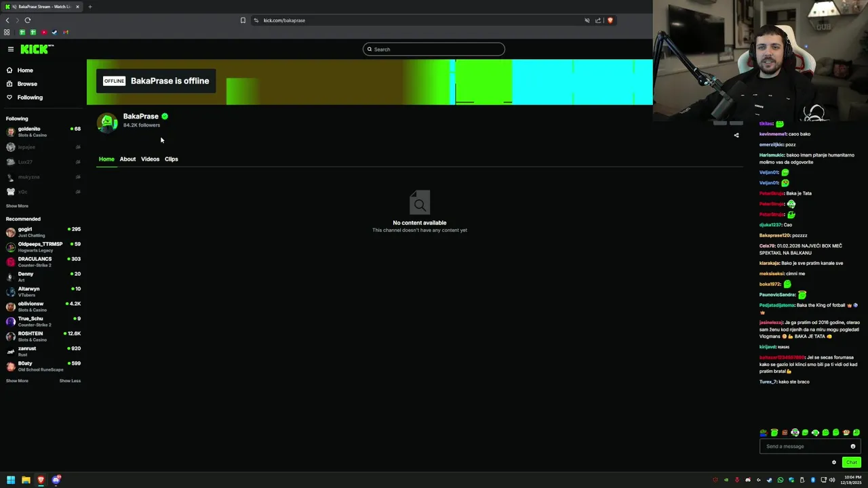Screen dimensions: 868x488
Task: Open Discord from the taskbar
Action: 56,480
